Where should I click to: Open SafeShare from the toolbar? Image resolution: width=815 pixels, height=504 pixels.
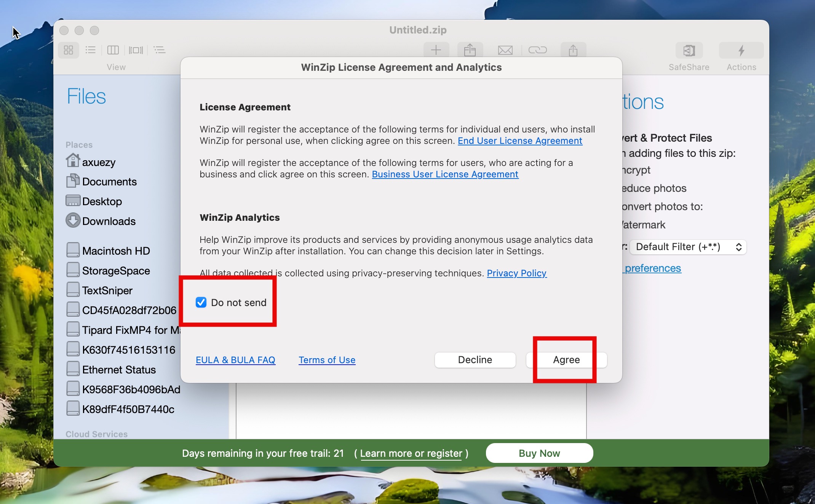click(x=689, y=51)
